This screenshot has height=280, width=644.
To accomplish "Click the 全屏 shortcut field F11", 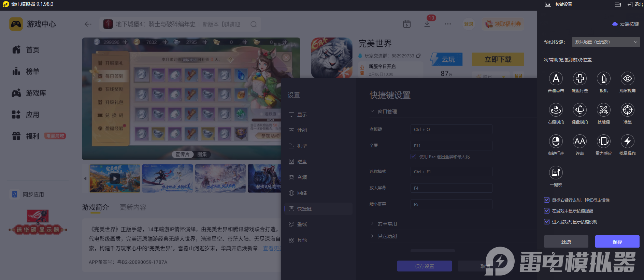I will pyautogui.click(x=451, y=146).
